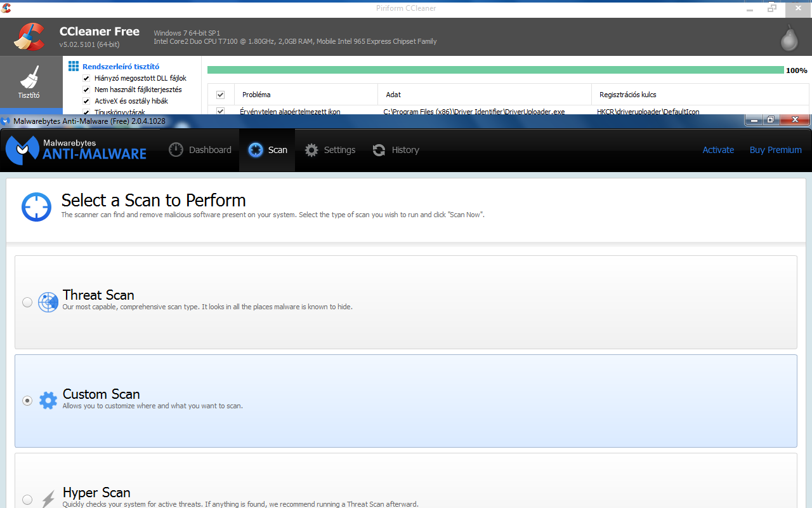Switch to the Settings tab

point(330,150)
